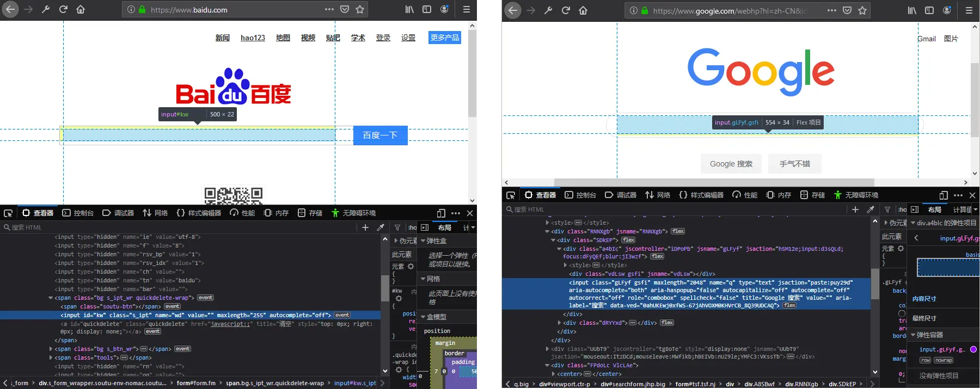Screen dimensions: 980x389
Task: Click the flex badge on div RNNXgb
Action: tap(678, 231)
